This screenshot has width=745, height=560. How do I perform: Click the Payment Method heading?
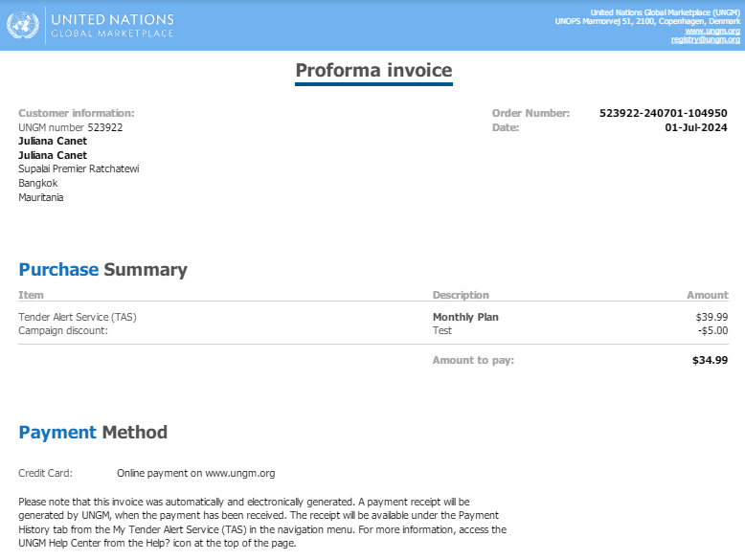[x=93, y=433]
